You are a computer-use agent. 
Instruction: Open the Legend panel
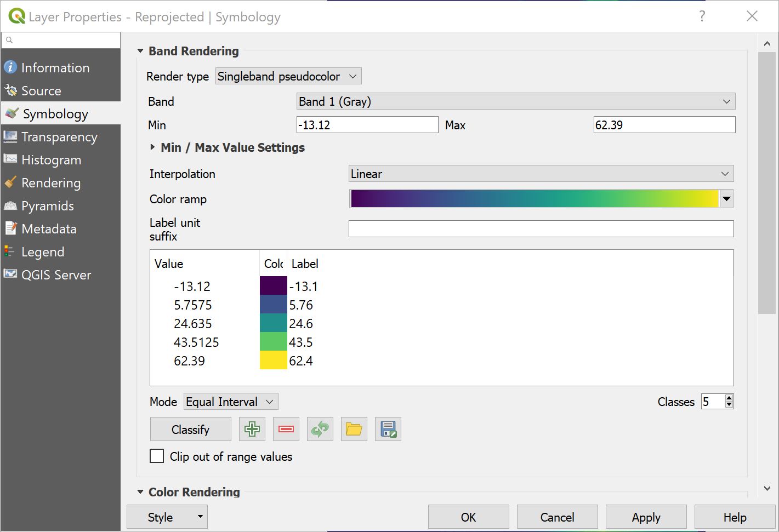(43, 251)
